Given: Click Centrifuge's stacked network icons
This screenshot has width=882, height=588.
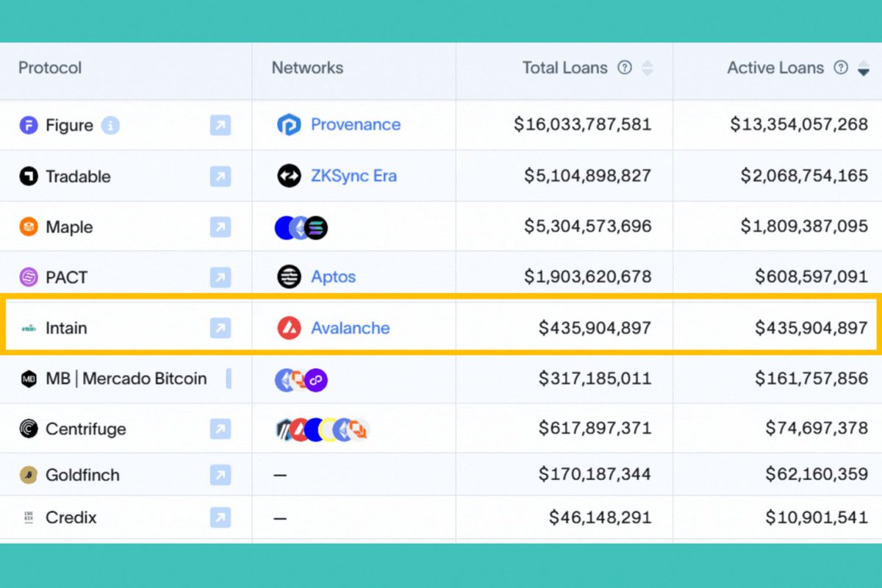Looking at the screenshot, I should [x=322, y=429].
